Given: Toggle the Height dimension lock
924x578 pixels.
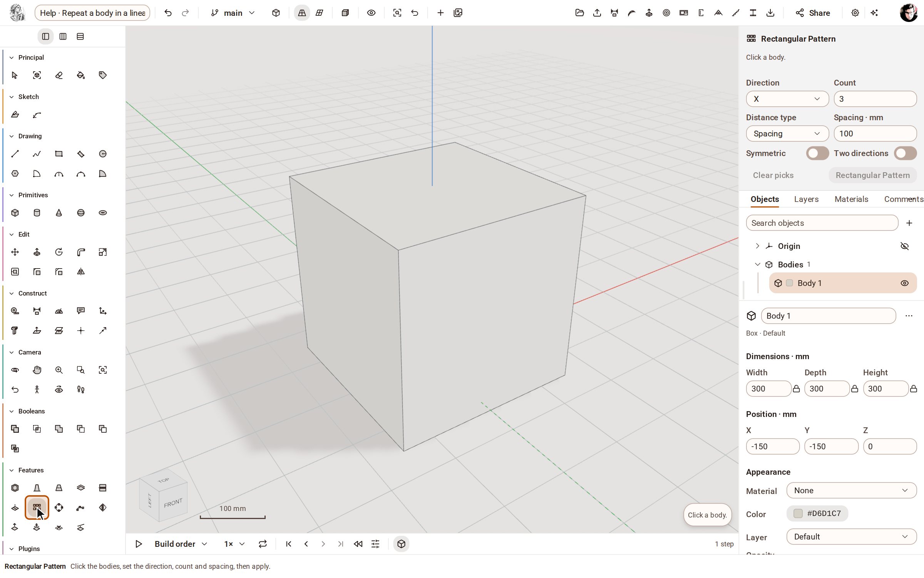Looking at the screenshot, I should click(x=913, y=389).
